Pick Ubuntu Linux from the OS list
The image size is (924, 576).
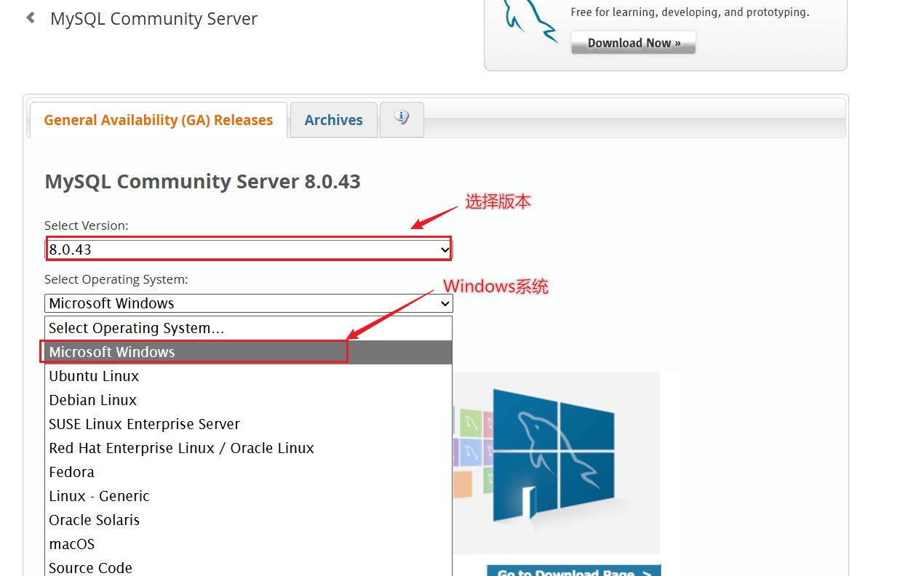click(x=249, y=376)
